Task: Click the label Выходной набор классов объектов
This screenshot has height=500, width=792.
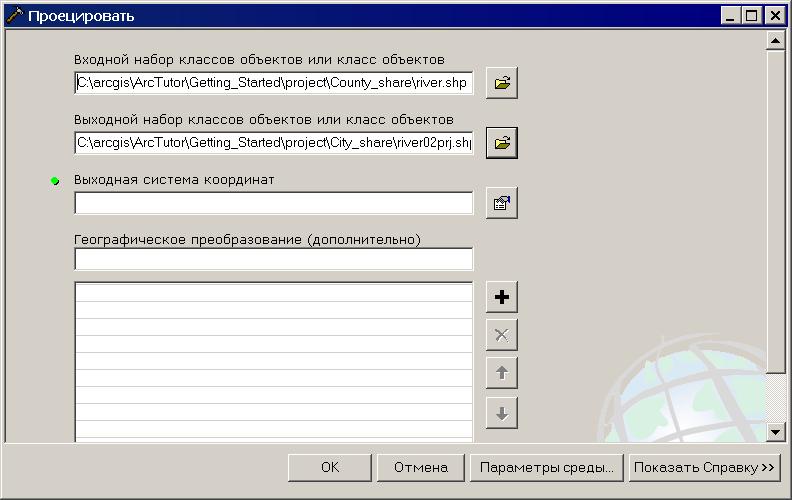Action: tap(264, 120)
